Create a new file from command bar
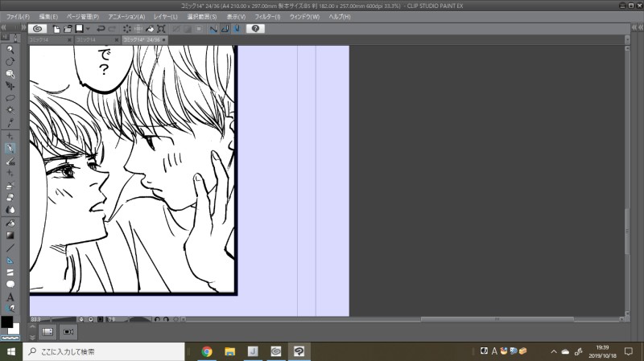644x361 pixels. pyautogui.click(x=56, y=29)
